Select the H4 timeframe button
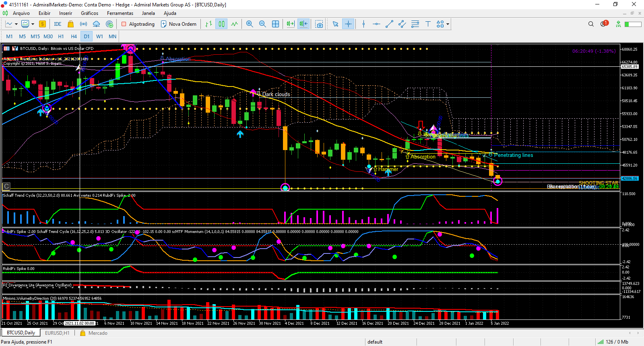The image size is (644, 346). [x=74, y=36]
